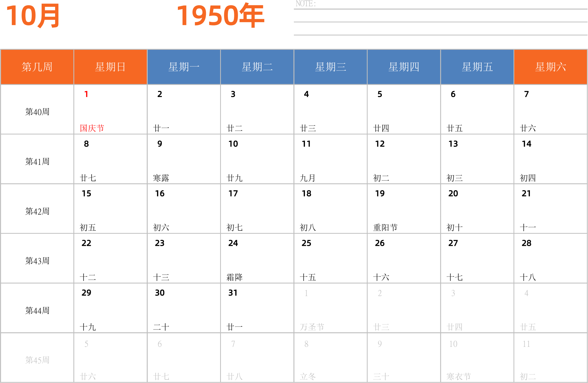Click the 1950年 year title
This screenshot has width=588, height=383.
pyautogui.click(x=220, y=16)
